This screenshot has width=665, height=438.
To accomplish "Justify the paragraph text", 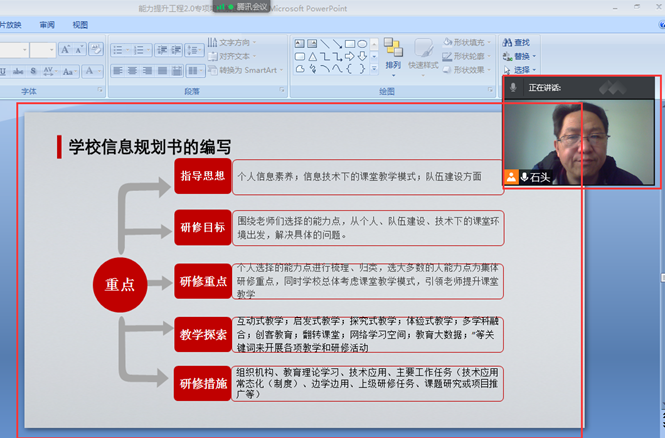I will pyautogui.click(x=162, y=71).
